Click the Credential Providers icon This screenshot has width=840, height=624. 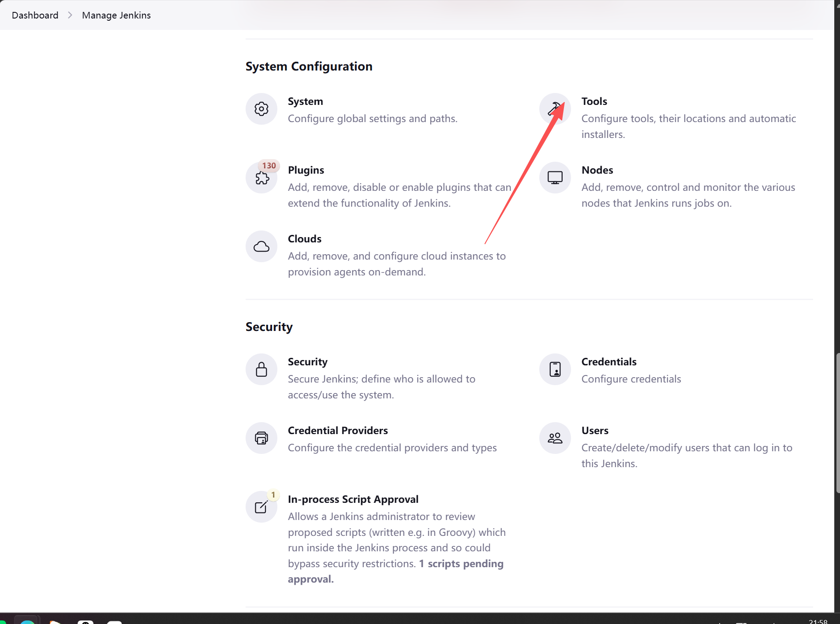(261, 438)
